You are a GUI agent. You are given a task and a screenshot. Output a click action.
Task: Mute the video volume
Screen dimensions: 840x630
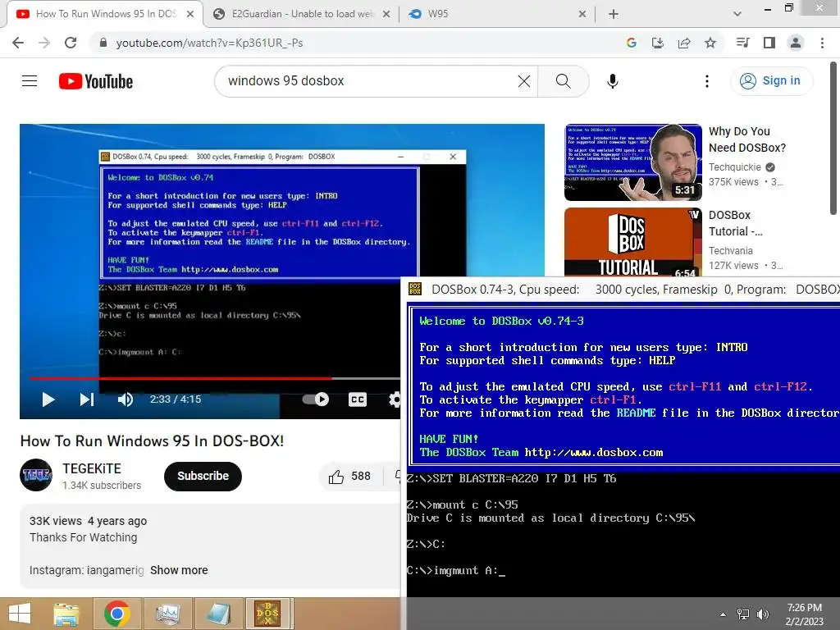click(x=126, y=399)
